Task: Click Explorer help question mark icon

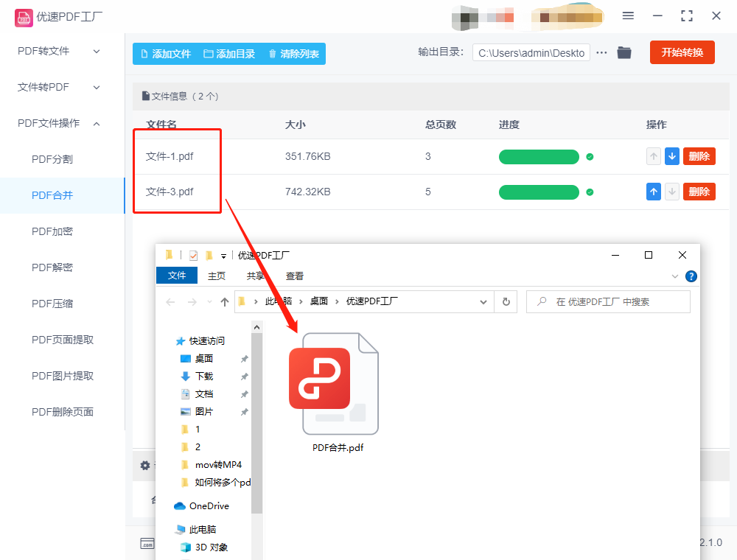Action: tap(691, 276)
